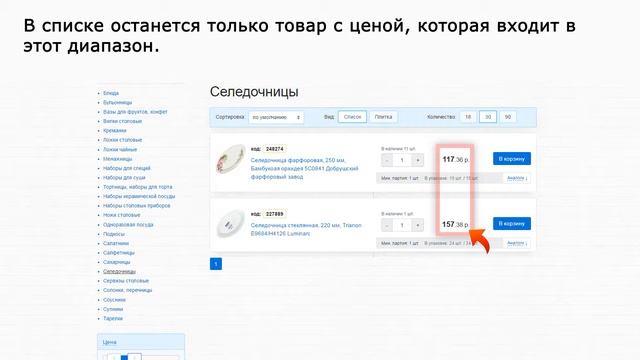Open «Наборы для специй» category
This screenshot has height=360, width=640.
pos(127,168)
